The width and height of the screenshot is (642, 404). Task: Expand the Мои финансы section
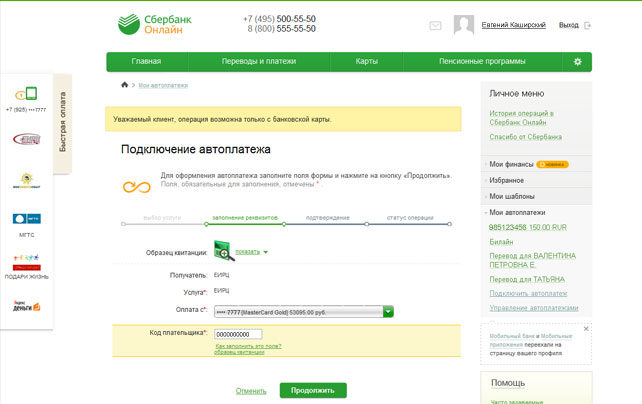click(511, 164)
